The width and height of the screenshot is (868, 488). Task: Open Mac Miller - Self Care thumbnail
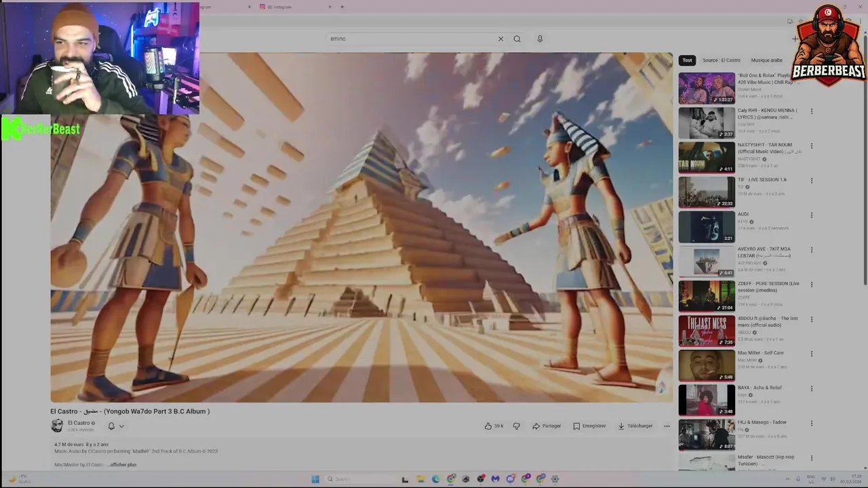(x=707, y=365)
